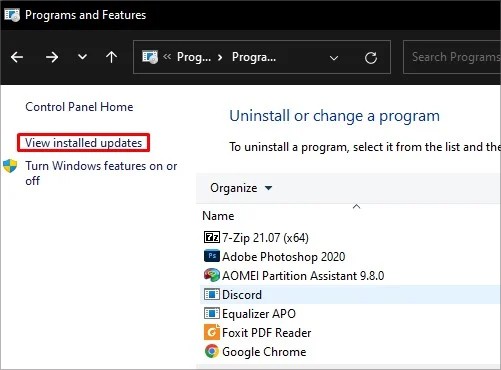Select Foxit PDF Reader entry
Screen dimensions: 501x370
267,333
